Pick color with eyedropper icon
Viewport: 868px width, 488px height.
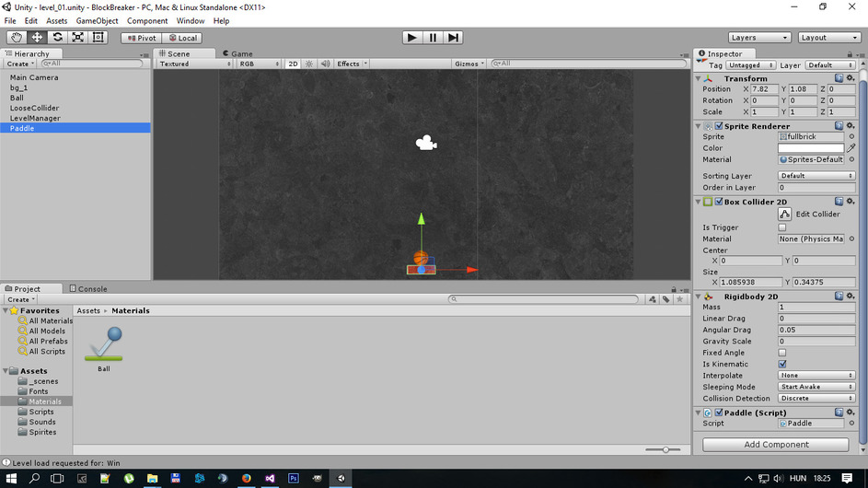click(851, 148)
